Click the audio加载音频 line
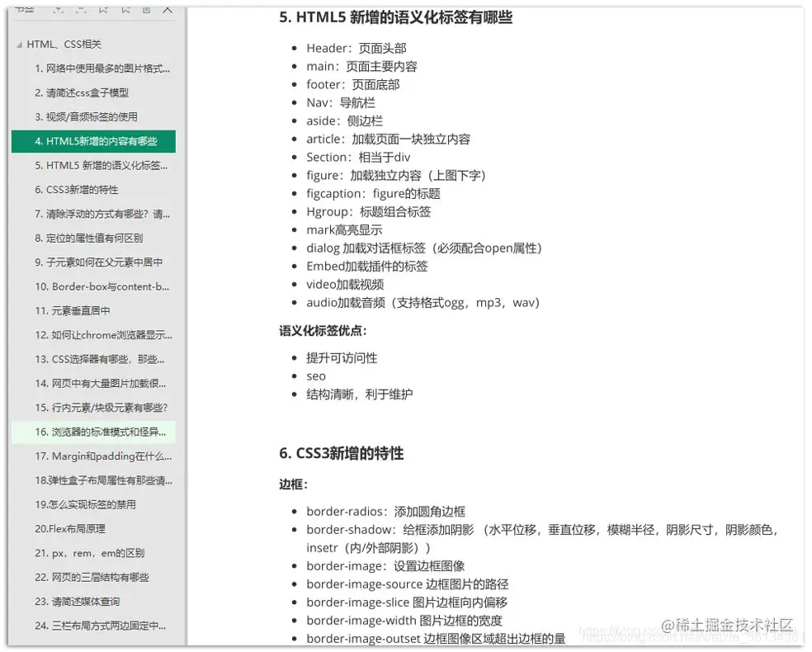This screenshot has width=812, height=652. 423,302
